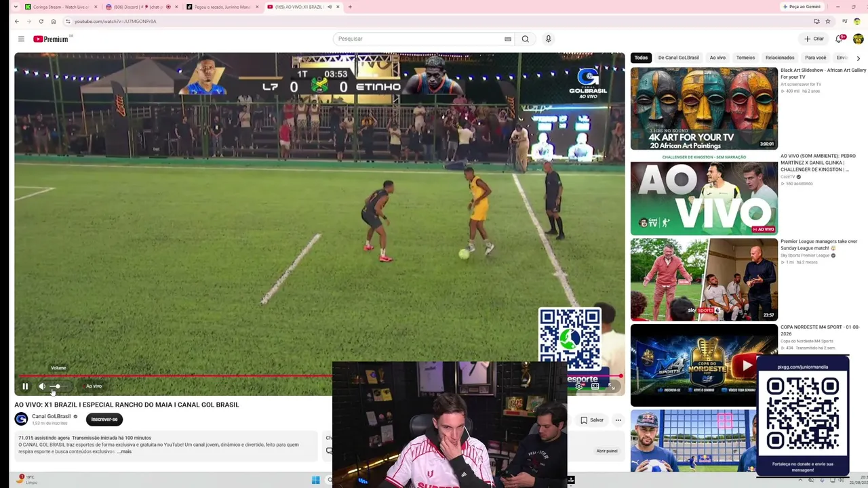The height and width of the screenshot is (488, 868).
Task: Open the on-screen keyboard in search box
Action: coord(508,39)
